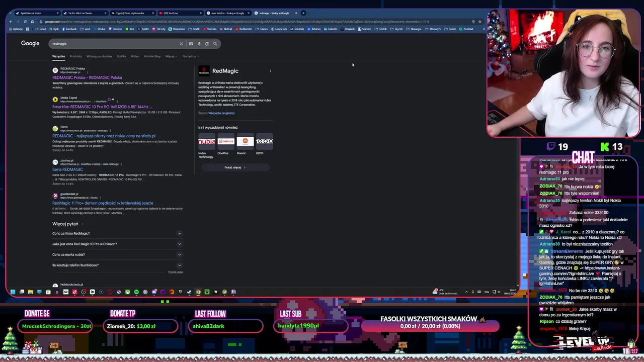
Task: Open the three-dot options beside the zteshop.pl result
Action: (121, 164)
